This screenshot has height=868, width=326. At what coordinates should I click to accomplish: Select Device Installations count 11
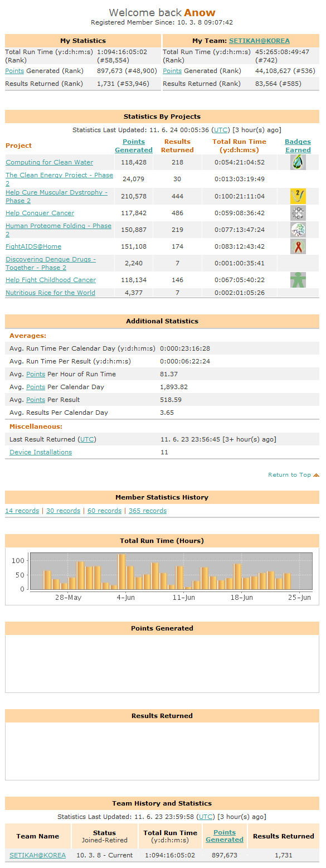[x=164, y=452]
